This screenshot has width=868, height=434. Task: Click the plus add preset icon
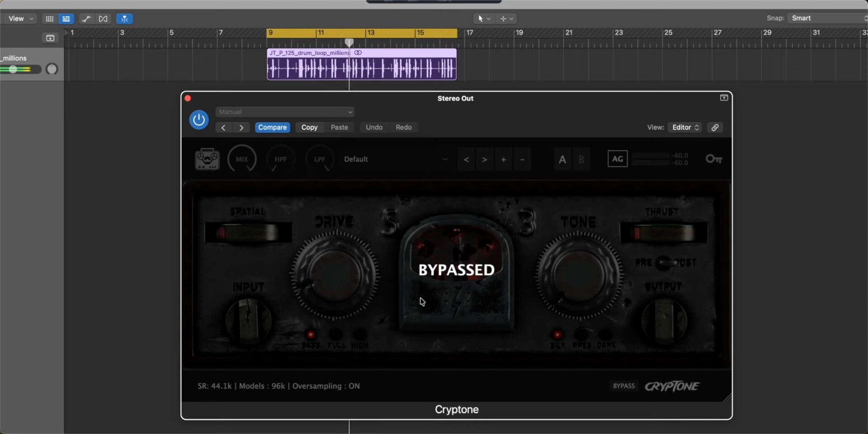(503, 160)
